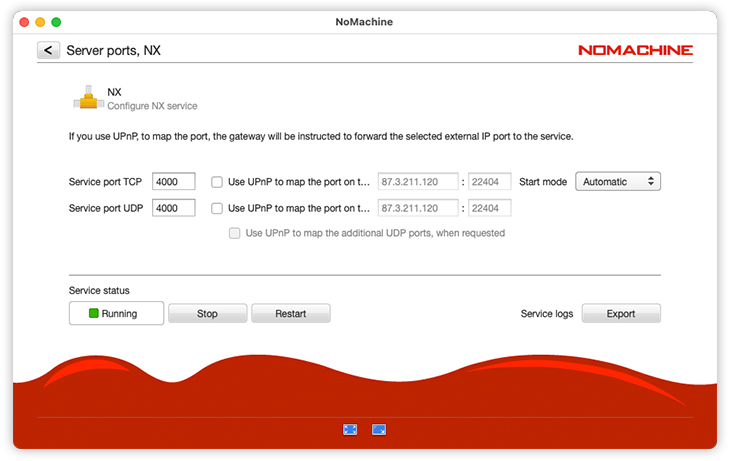
Task: Enable UPnP mapping for TCP port
Action: (217, 182)
